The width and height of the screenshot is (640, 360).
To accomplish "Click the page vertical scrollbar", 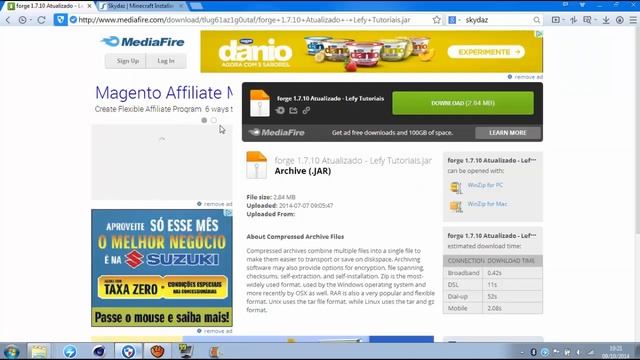I will (x=637, y=131).
